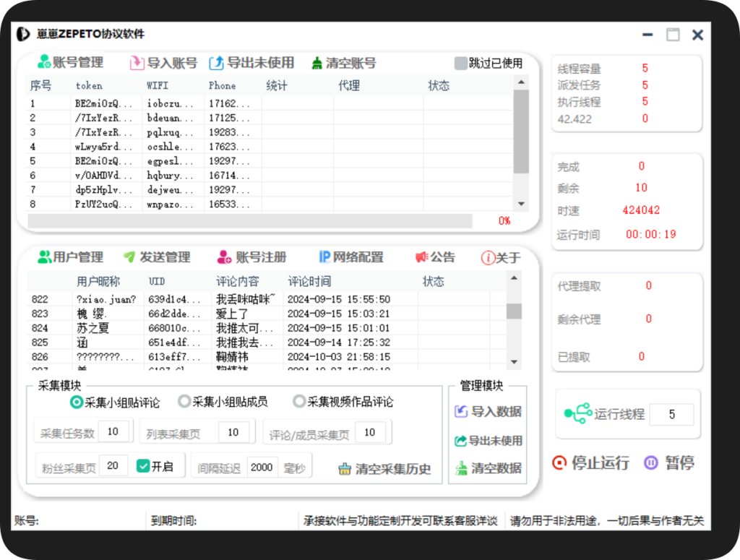Open the 账号管理 account management panel
Screen dimensions: 740x560
click(x=72, y=63)
